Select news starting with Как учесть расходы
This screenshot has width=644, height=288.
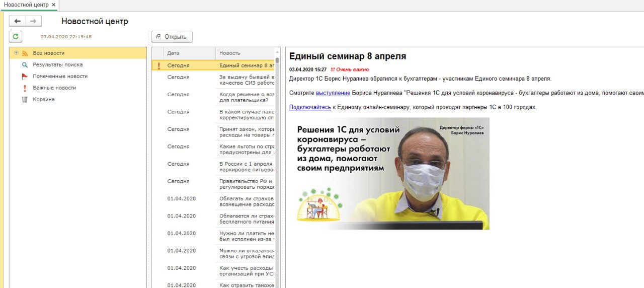pos(213,271)
